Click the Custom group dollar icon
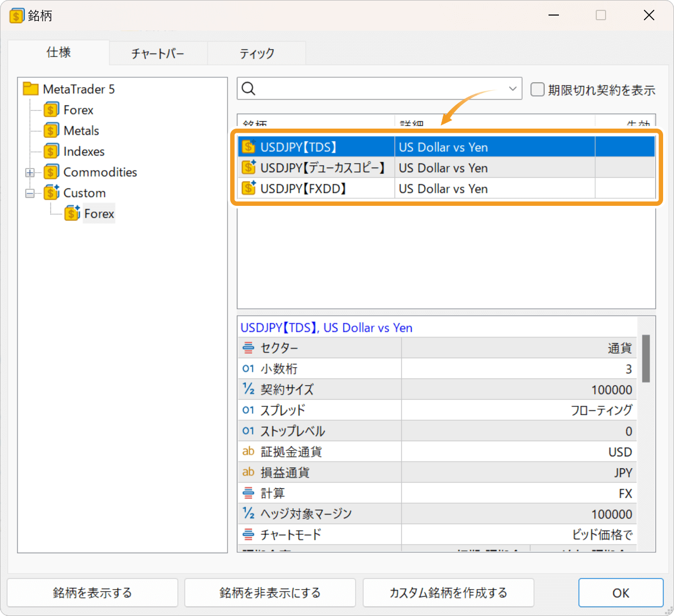This screenshot has height=616, width=674. pos(51,192)
